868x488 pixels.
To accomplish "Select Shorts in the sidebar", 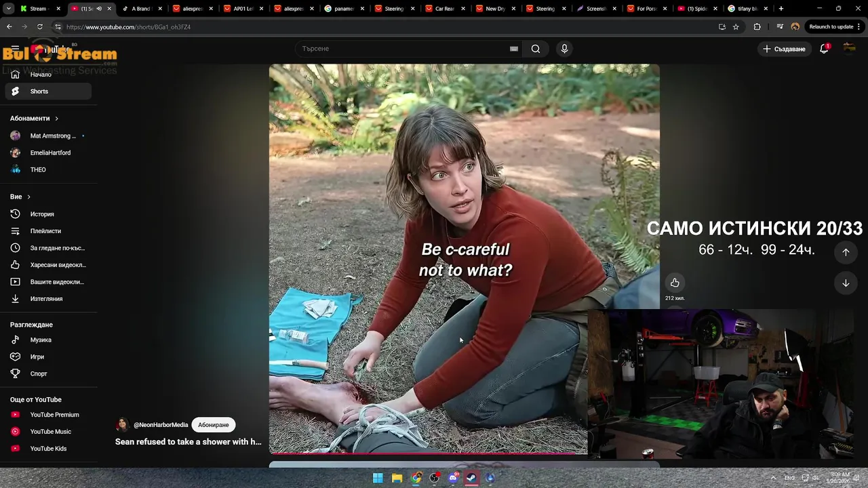I will (48, 91).
